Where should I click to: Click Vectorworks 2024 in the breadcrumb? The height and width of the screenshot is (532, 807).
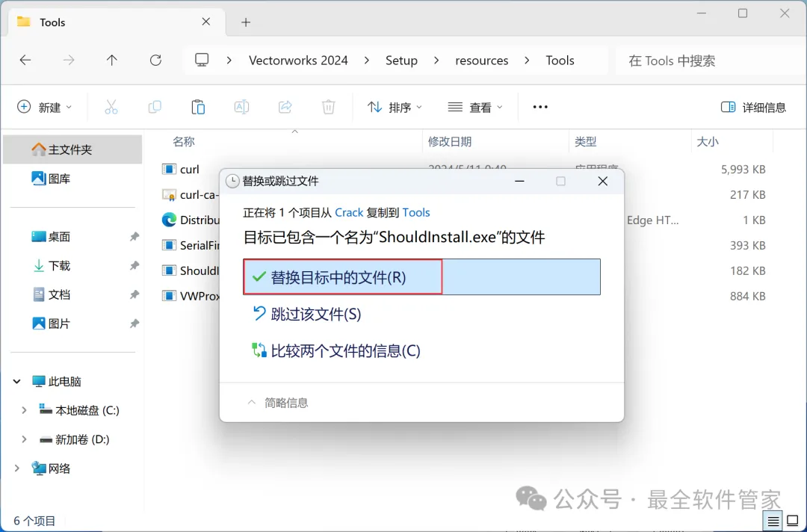[298, 61]
